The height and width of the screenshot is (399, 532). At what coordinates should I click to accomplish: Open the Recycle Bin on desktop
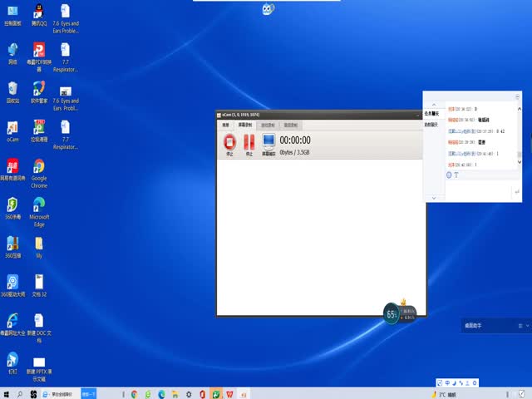[x=12, y=90]
